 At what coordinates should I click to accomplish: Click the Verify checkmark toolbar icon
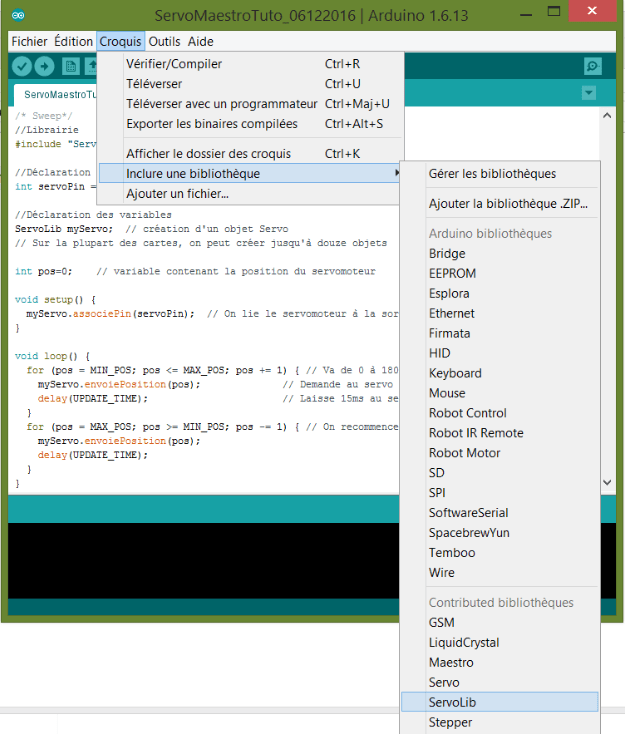pyautogui.click(x=22, y=66)
